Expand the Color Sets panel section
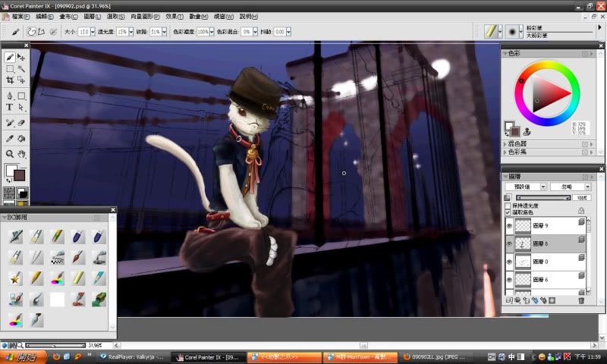The width and height of the screenshot is (607, 364). 505,152
